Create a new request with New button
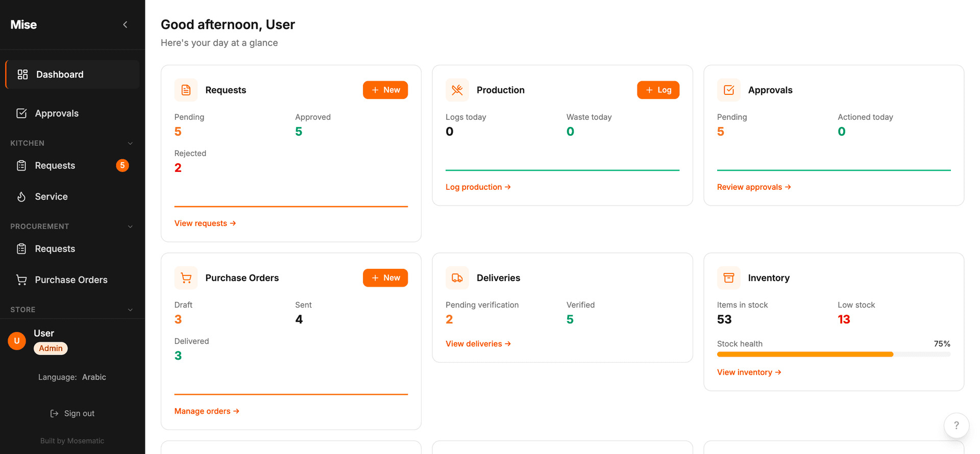980x454 pixels. 385,90
